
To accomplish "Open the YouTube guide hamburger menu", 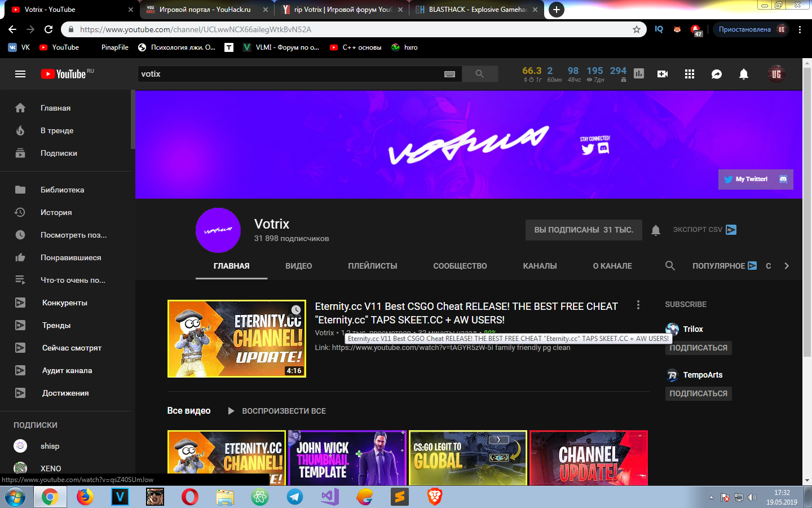I will [20, 74].
